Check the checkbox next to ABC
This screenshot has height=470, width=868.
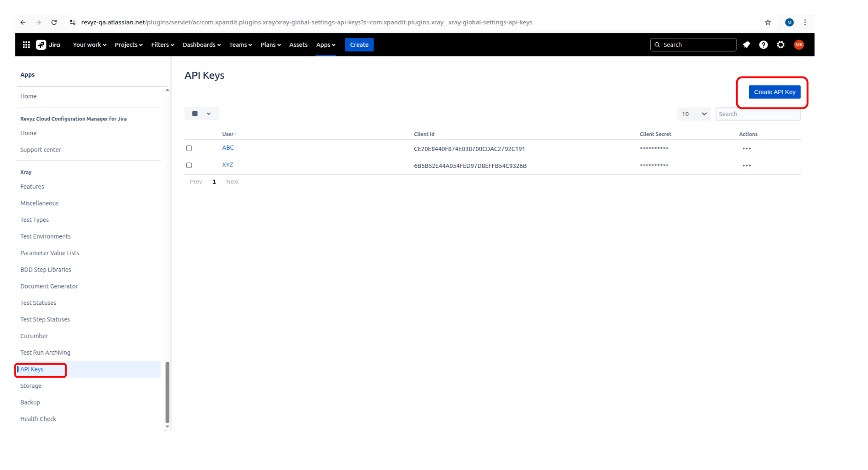tap(189, 148)
